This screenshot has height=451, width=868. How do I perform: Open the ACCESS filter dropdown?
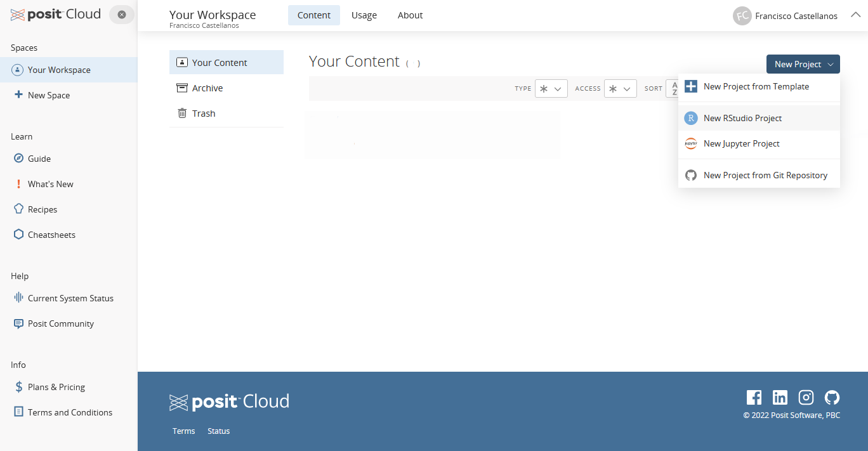(620, 88)
